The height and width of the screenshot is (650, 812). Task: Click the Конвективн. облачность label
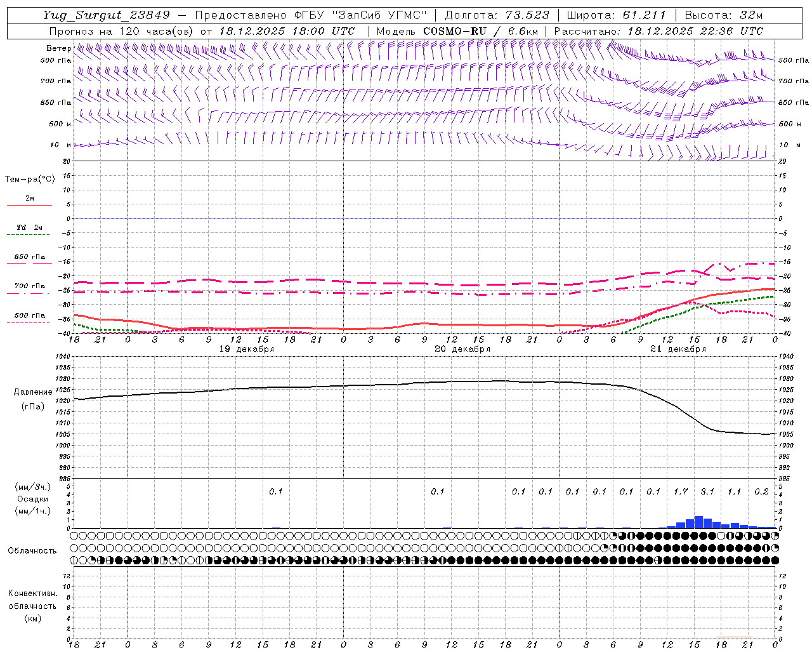tap(32, 600)
